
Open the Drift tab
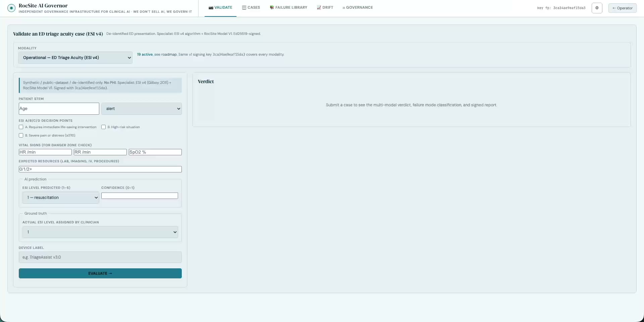[325, 7]
